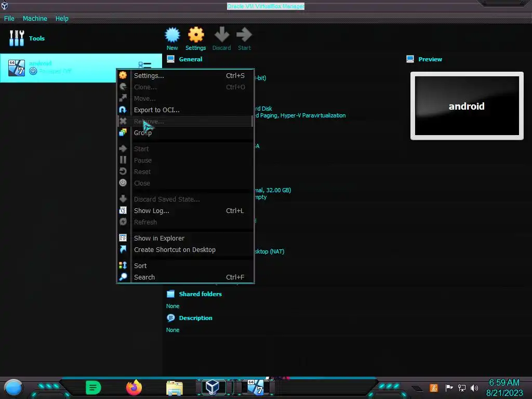Click the VirtualBox title bar app icon
The image size is (532, 399).
pyautogui.click(x=4, y=5)
